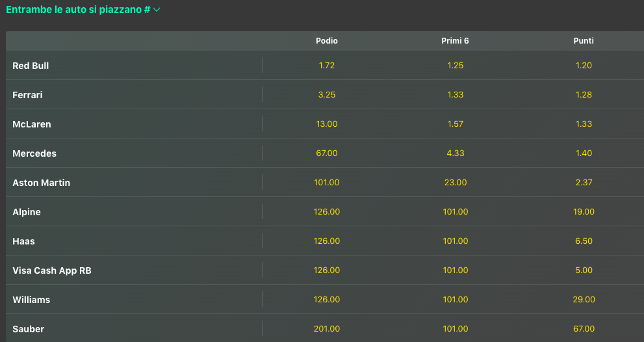
Task: Select Red Bull Punti odds 1.20
Action: coord(584,66)
